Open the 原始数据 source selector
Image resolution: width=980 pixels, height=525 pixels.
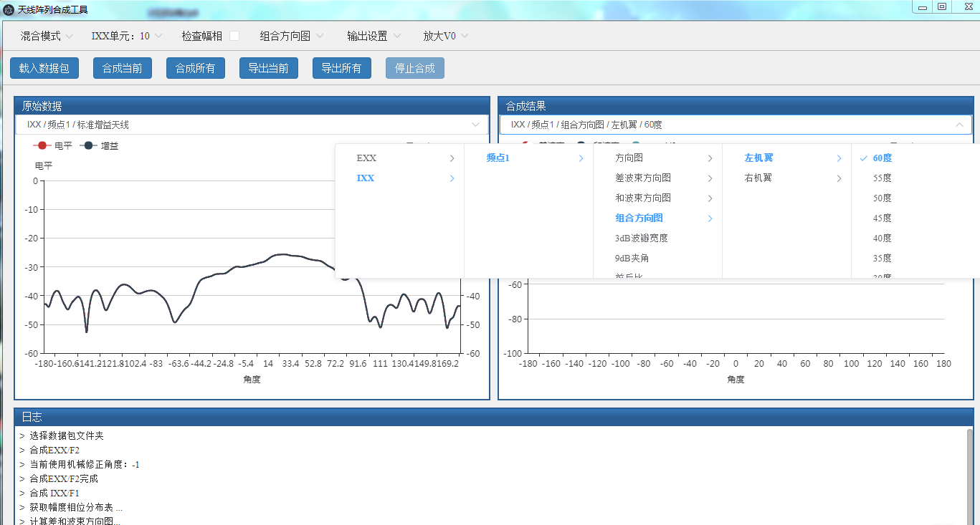252,125
